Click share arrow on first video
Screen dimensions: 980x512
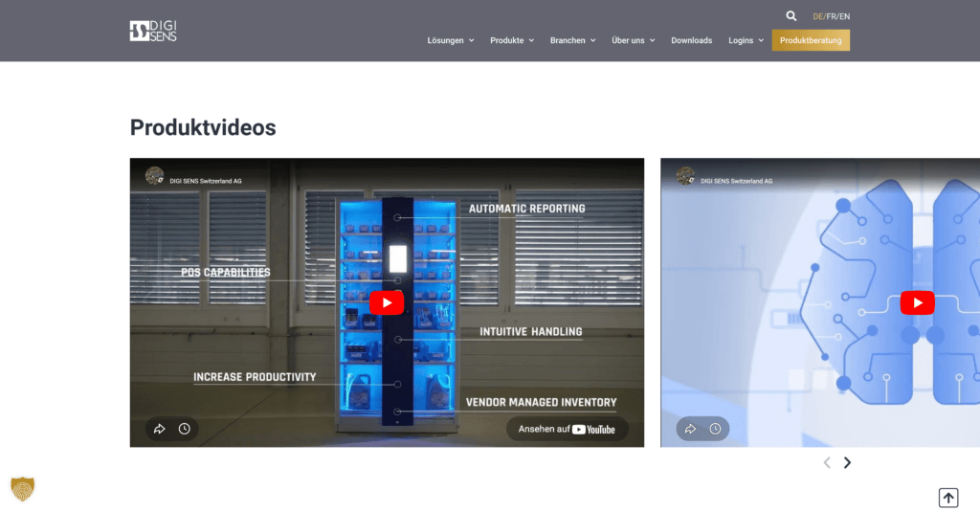coord(160,429)
